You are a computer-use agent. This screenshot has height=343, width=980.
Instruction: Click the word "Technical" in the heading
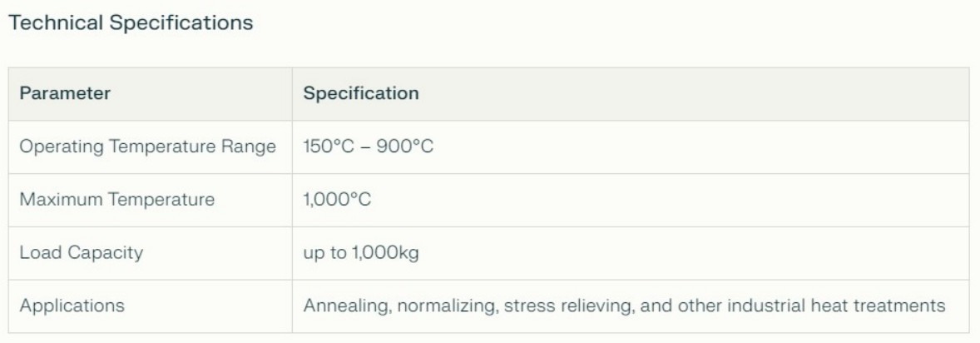(47, 22)
